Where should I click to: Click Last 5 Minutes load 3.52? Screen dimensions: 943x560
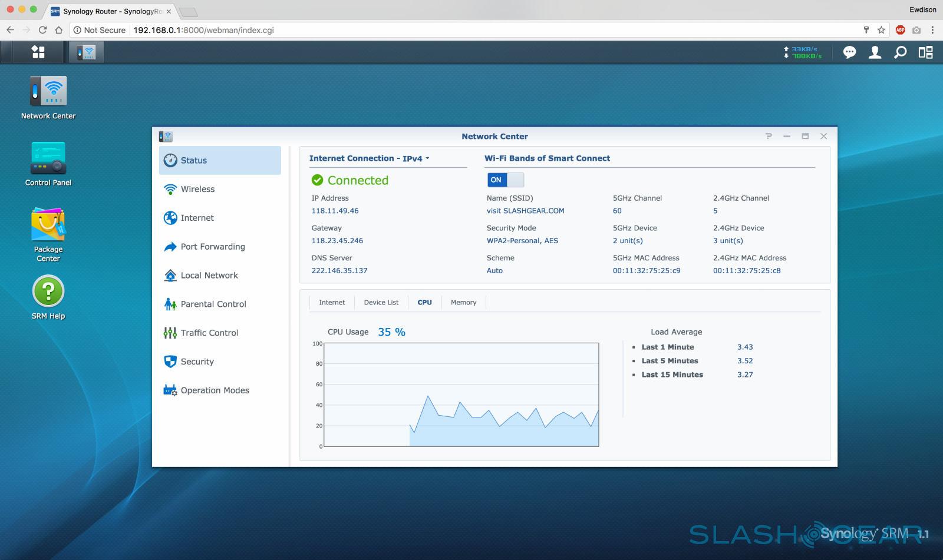745,361
